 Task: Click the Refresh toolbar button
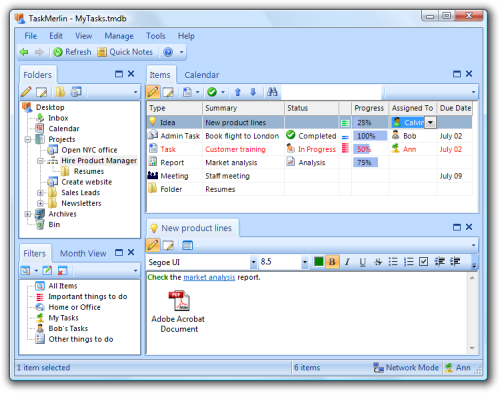(72, 52)
